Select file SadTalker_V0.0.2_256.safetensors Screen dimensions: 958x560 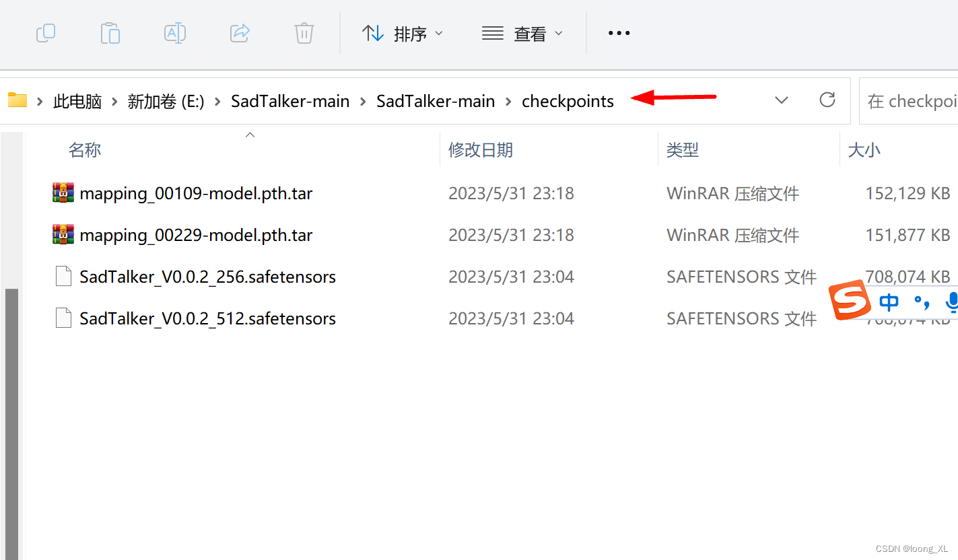tap(207, 277)
